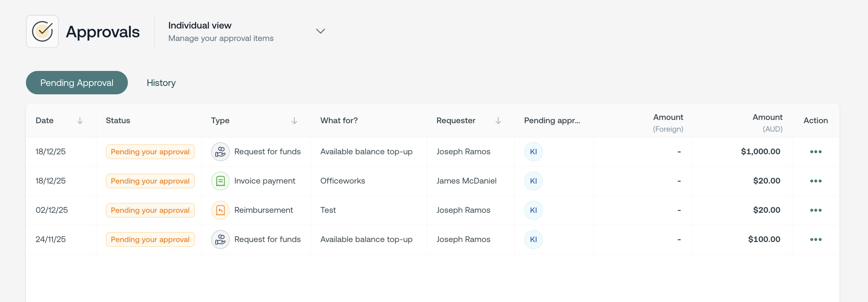Open the three-dot action menu for $100.00 row
Screen dimensions: 868x302
tap(815, 239)
